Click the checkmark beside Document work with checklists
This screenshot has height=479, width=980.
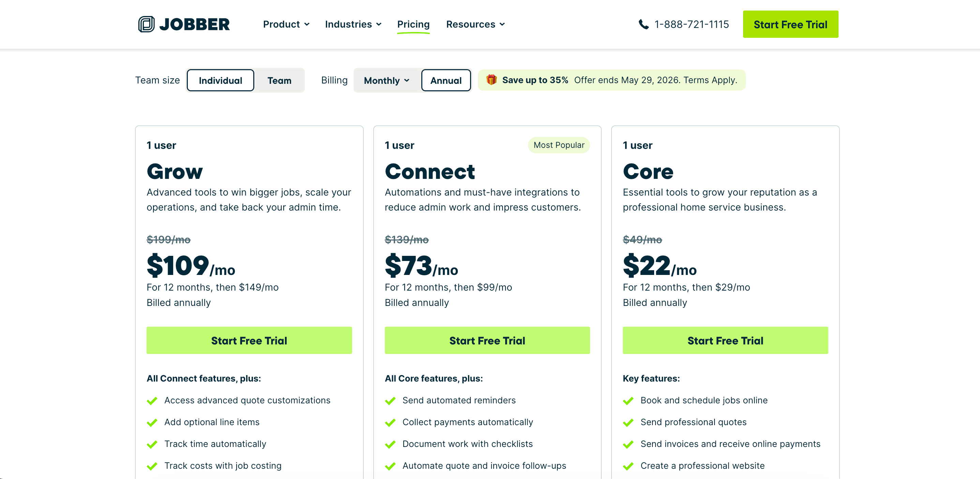(390, 444)
